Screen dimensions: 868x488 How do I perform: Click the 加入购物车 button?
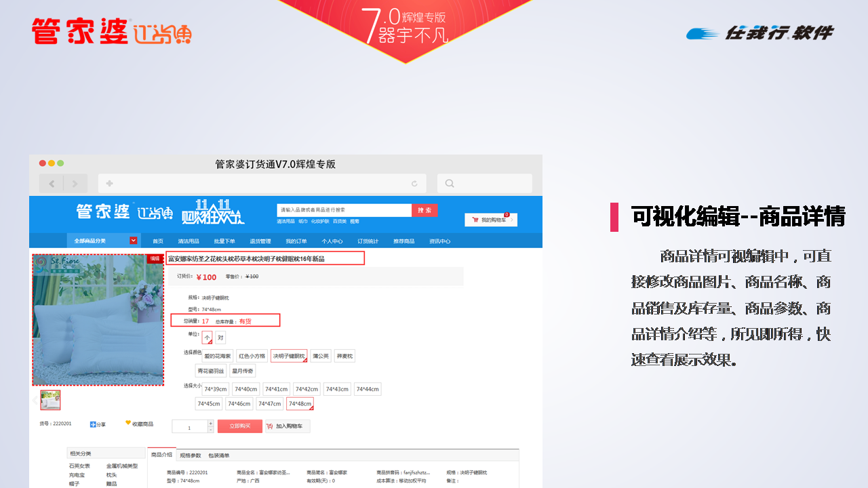pyautogui.click(x=288, y=426)
